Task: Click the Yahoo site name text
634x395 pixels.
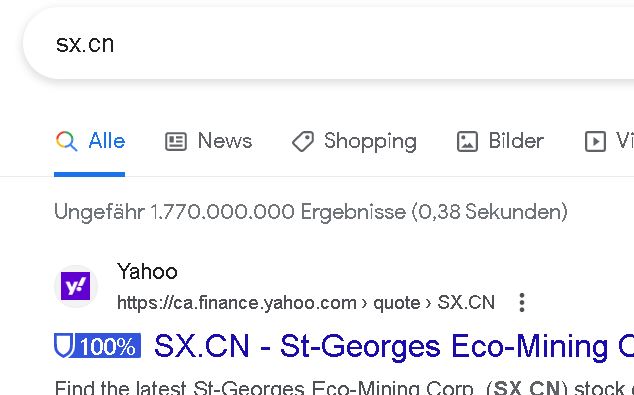Action: [147, 271]
